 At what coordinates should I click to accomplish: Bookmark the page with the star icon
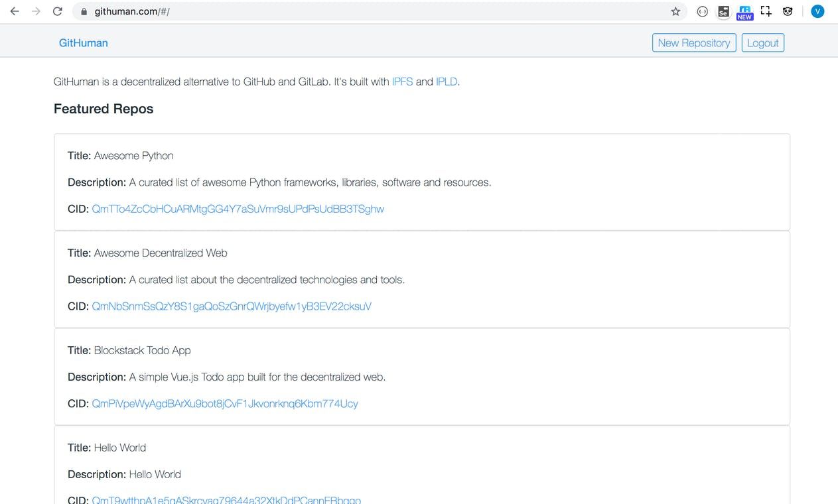(x=675, y=11)
